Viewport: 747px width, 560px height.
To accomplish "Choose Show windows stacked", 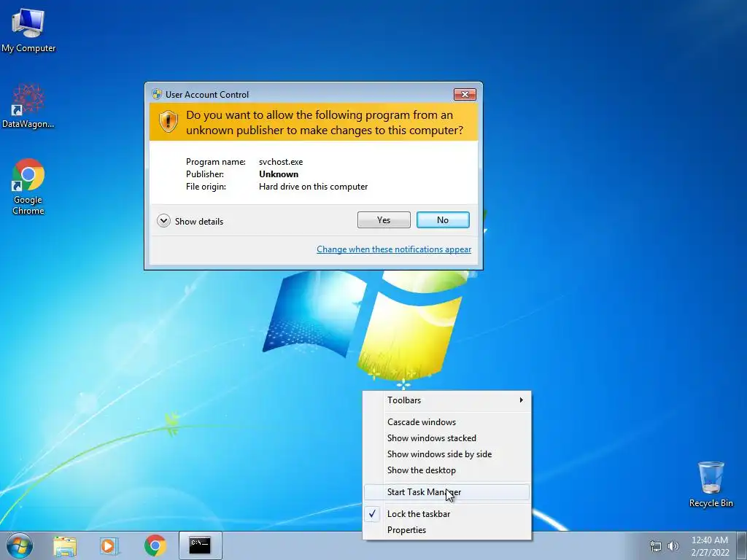I will 447,438.
